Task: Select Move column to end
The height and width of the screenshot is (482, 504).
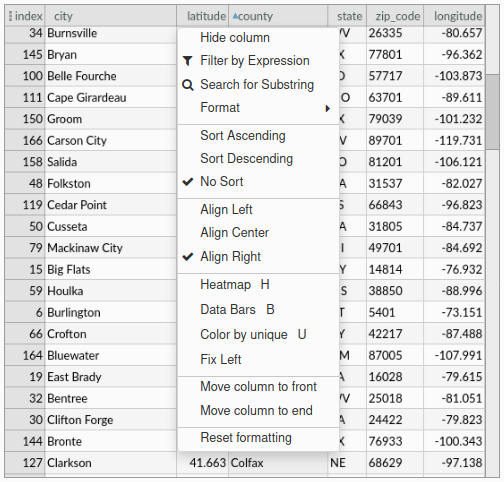Action: pyautogui.click(x=258, y=411)
